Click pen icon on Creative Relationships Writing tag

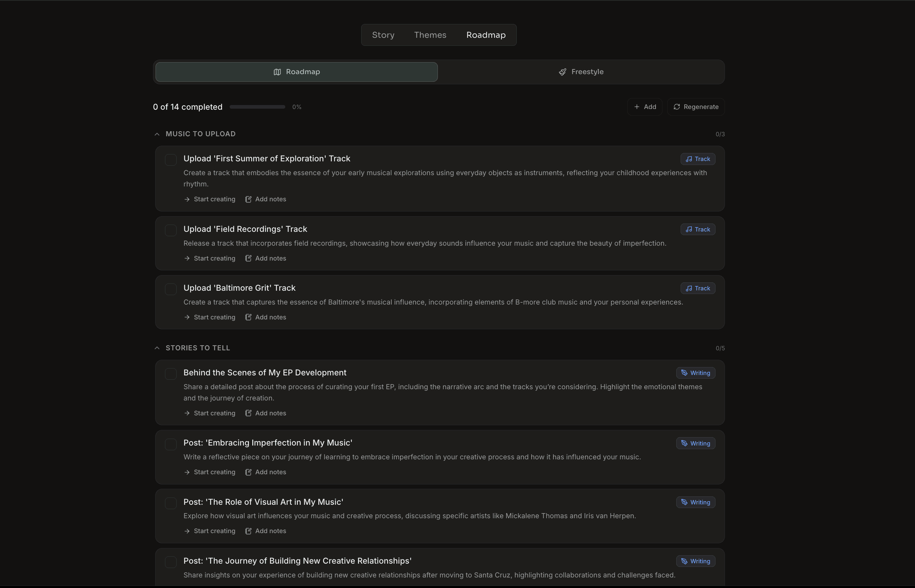684,561
